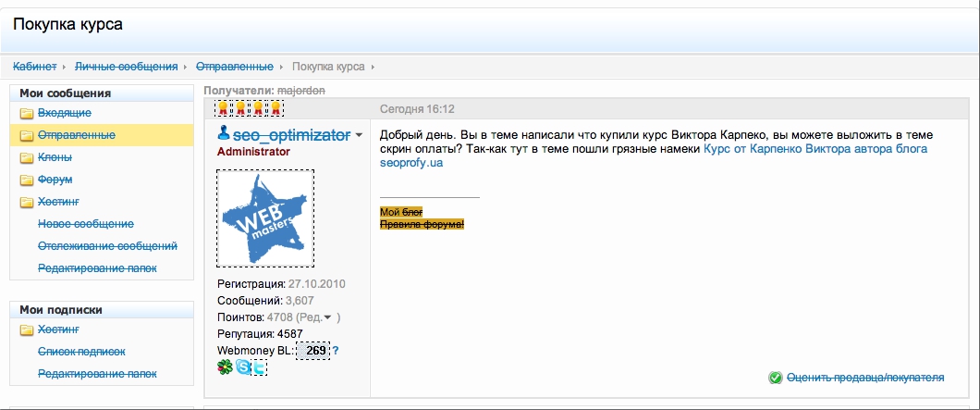The image size is (980, 410).
Task: Click Новое сообщение link
Action: click(85, 224)
